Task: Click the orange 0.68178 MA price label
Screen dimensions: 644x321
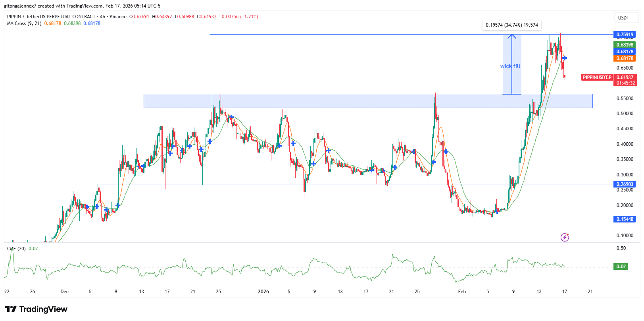Action: pos(625,58)
